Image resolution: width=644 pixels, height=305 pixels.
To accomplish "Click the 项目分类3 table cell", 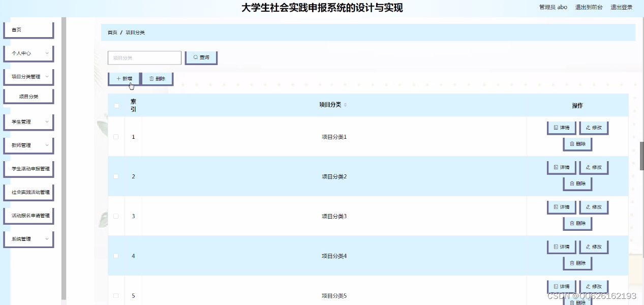I will 334,216.
